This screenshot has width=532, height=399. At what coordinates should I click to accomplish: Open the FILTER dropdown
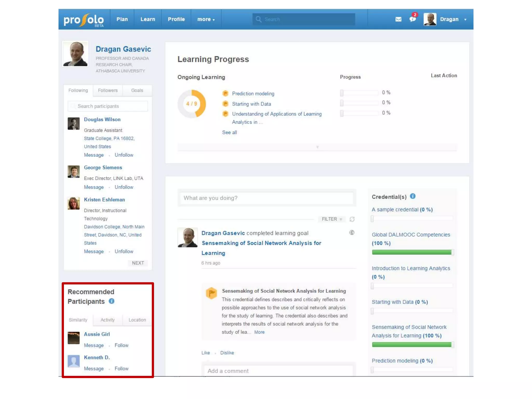pos(331,219)
